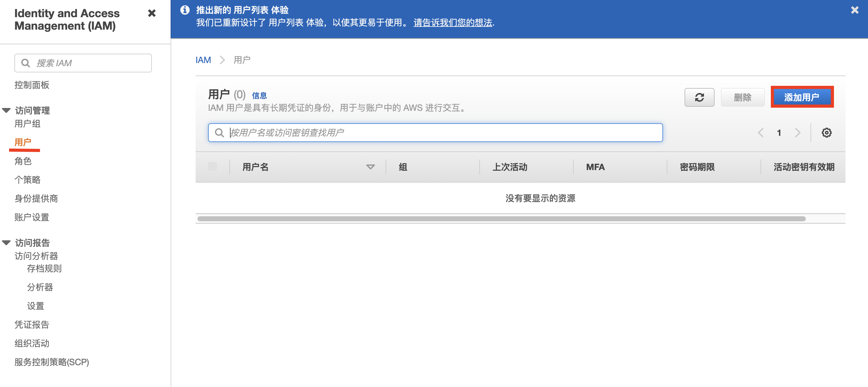Go to next page arrow
The height and width of the screenshot is (387, 868).
click(x=797, y=133)
